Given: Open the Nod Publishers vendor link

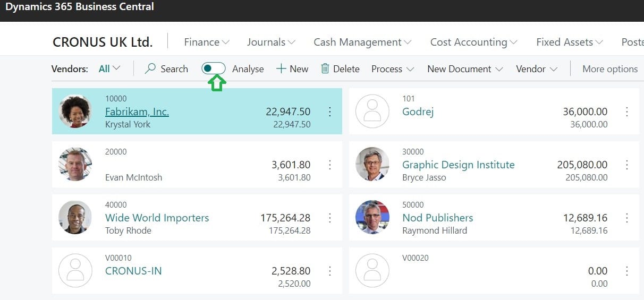Looking at the screenshot, I should [x=438, y=218].
